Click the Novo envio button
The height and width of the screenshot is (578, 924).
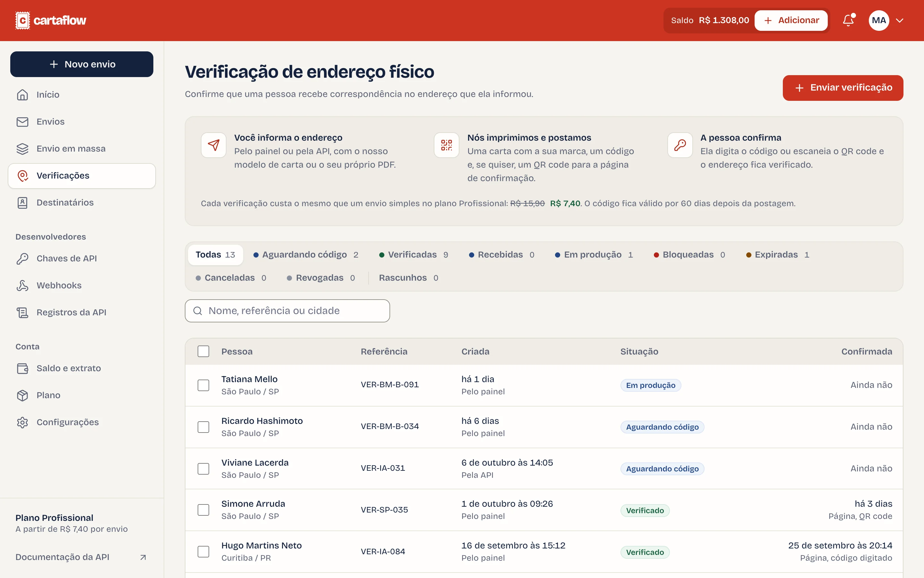tap(82, 64)
